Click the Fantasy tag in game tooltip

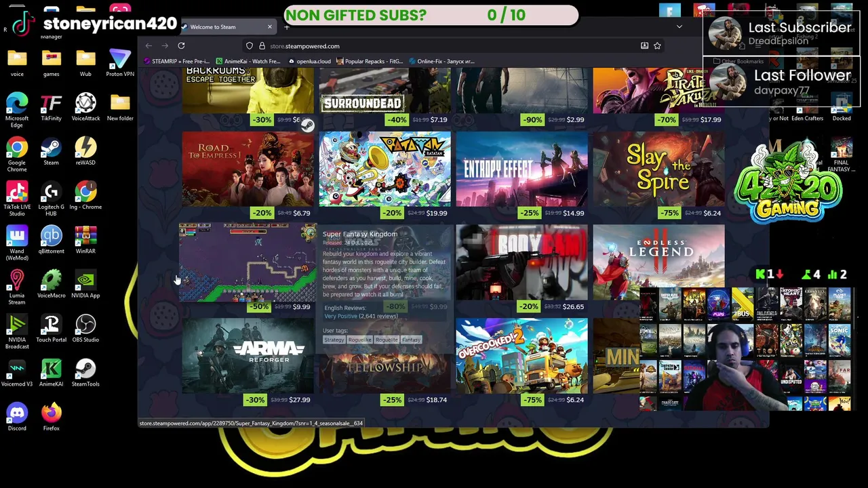point(411,340)
